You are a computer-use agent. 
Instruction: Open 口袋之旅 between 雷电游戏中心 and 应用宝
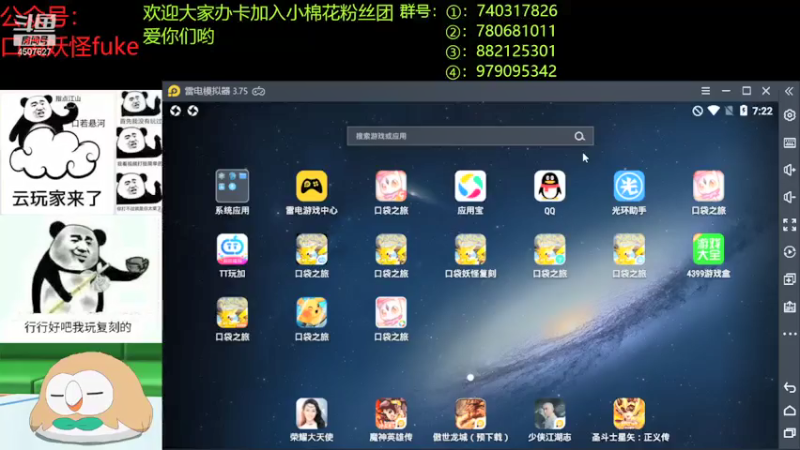click(x=391, y=187)
